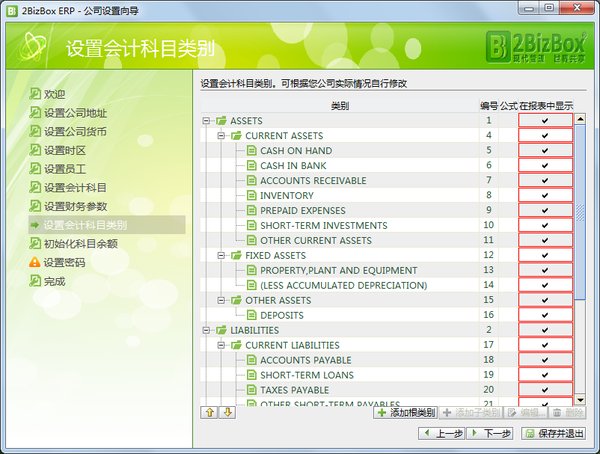Click the CURRENT ASSETS folder icon

(236, 136)
